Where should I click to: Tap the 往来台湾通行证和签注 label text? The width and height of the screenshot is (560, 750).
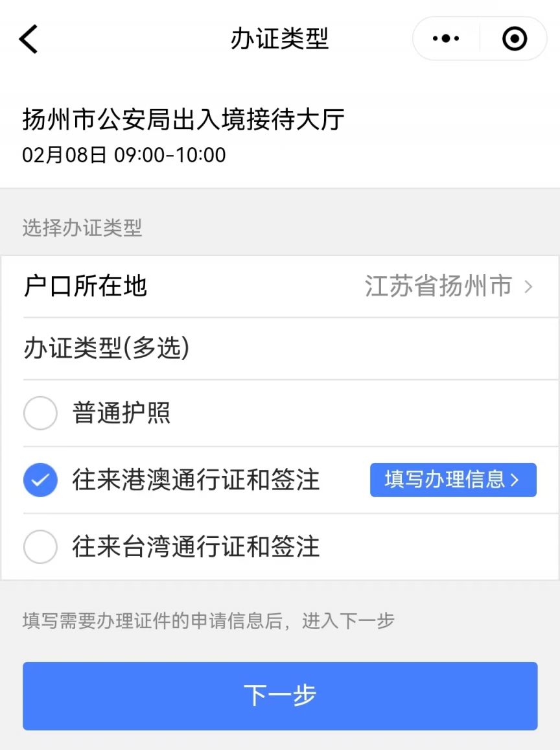[x=196, y=548]
